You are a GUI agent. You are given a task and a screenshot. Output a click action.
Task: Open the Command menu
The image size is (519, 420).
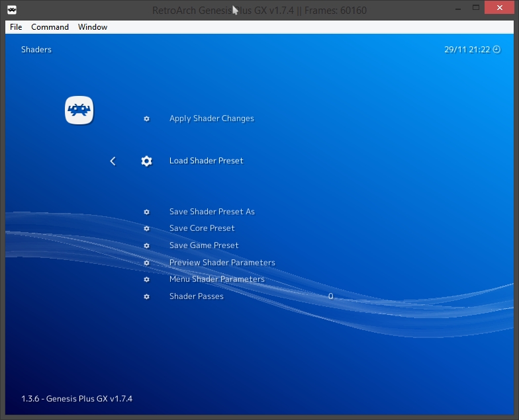[x=50, y=27]
